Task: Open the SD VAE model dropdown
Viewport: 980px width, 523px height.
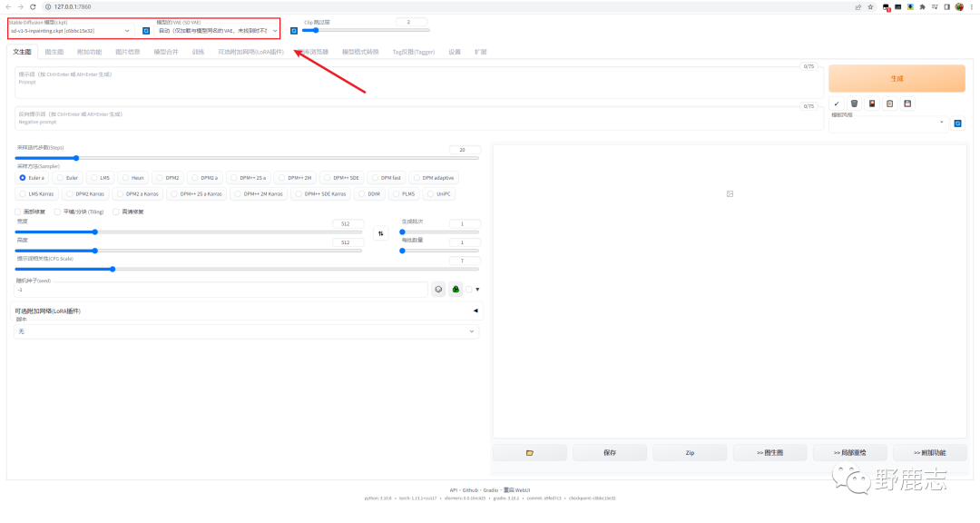Action: coord(218,31)
